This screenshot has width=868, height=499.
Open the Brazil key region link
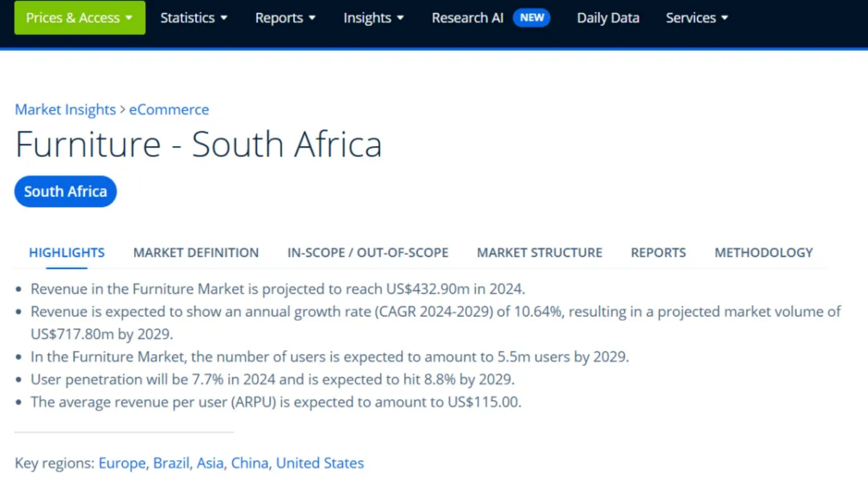point(171,463)
